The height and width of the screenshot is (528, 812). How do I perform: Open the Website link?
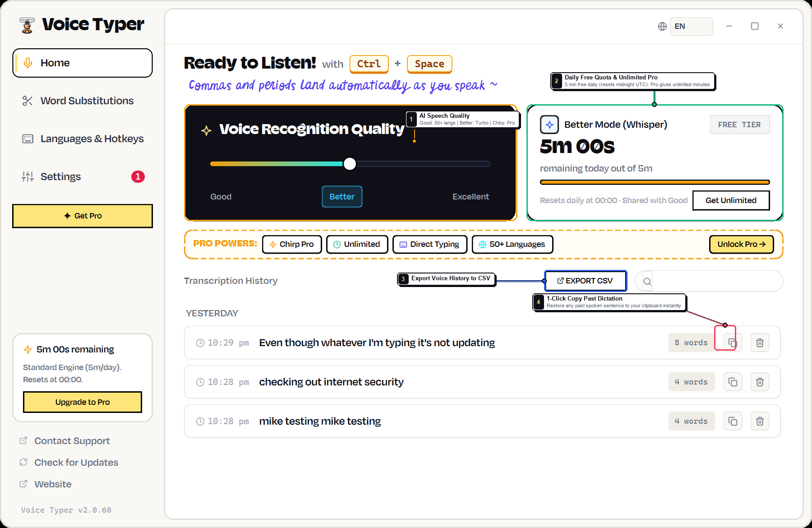click(x=46, y=484)
